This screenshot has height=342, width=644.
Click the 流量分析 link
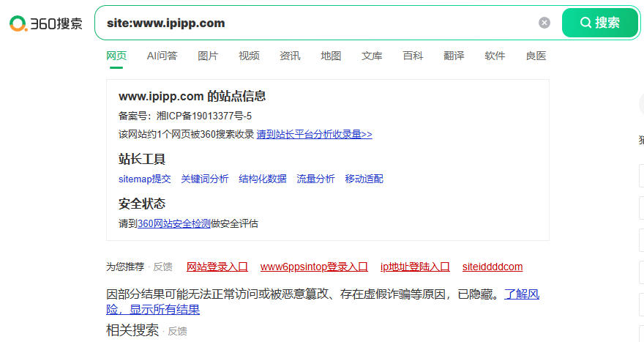(x=315, y=179)
